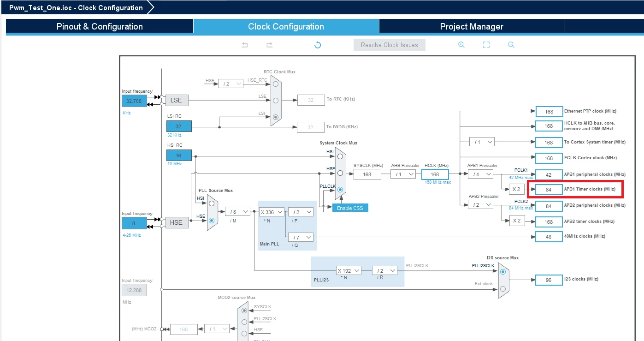Screen dimensions: 644x341
Task: Select HSE in PLL Source Mux
Action: pyautogui.click(x=212, y=221)
